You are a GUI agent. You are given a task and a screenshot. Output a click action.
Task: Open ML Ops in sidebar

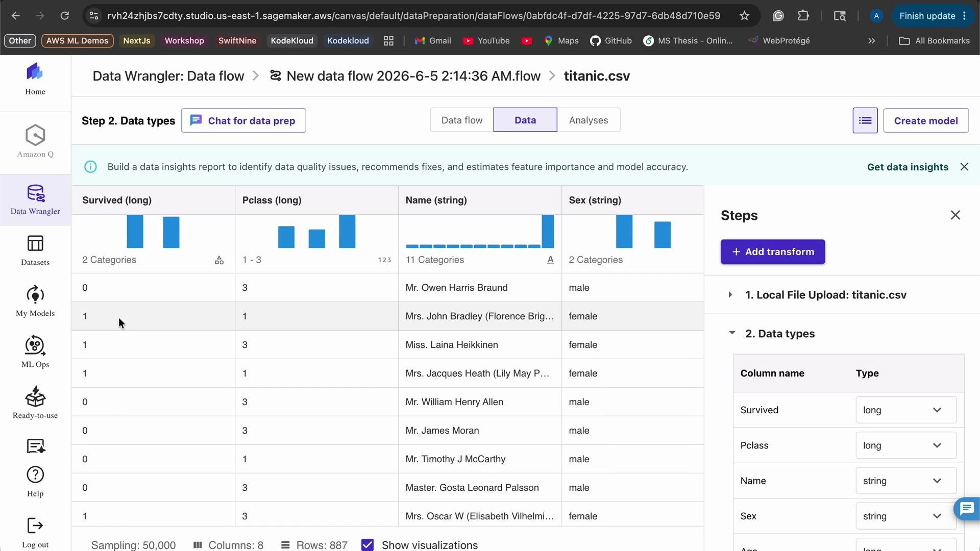(x=35, y=352)
